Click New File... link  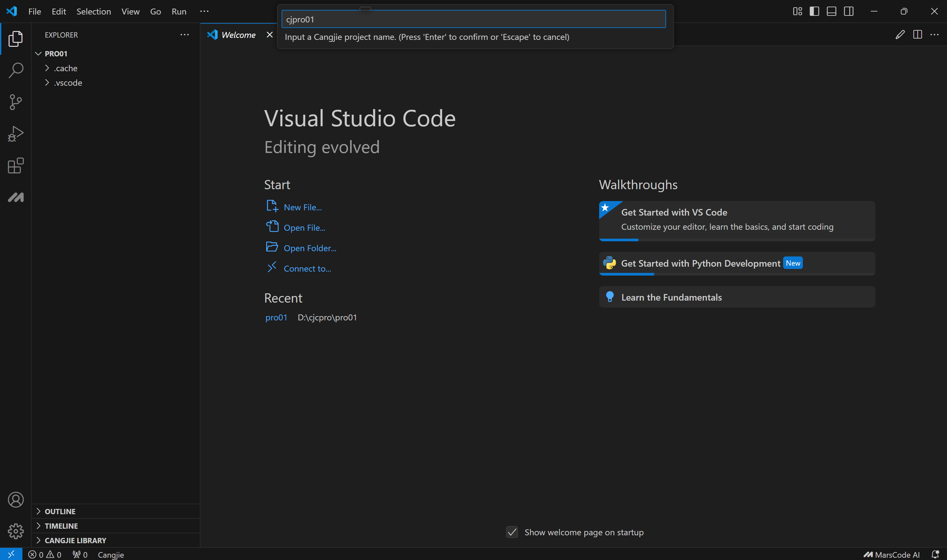pyautogui.click(x=303, y=207)
